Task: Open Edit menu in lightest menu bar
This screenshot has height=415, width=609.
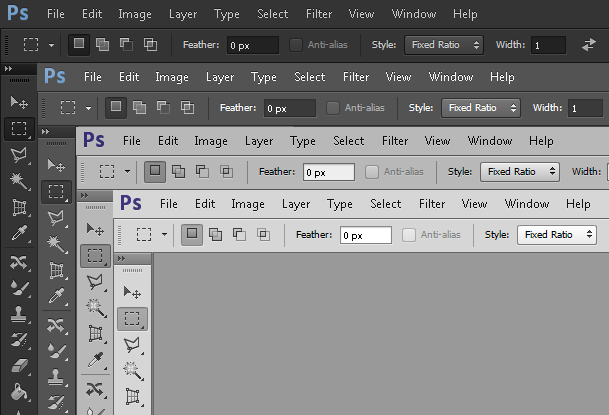Action: (205, 204)
